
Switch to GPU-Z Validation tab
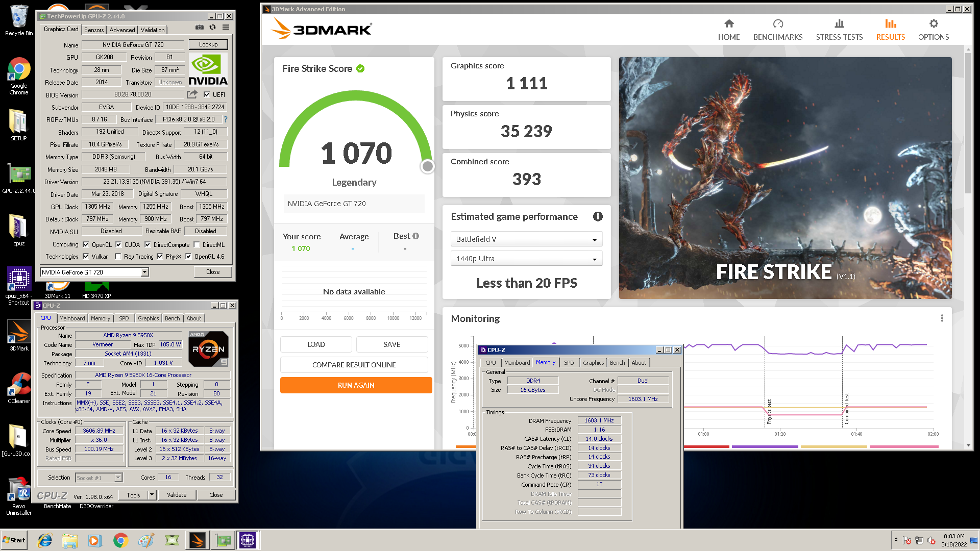coord(153,30)
